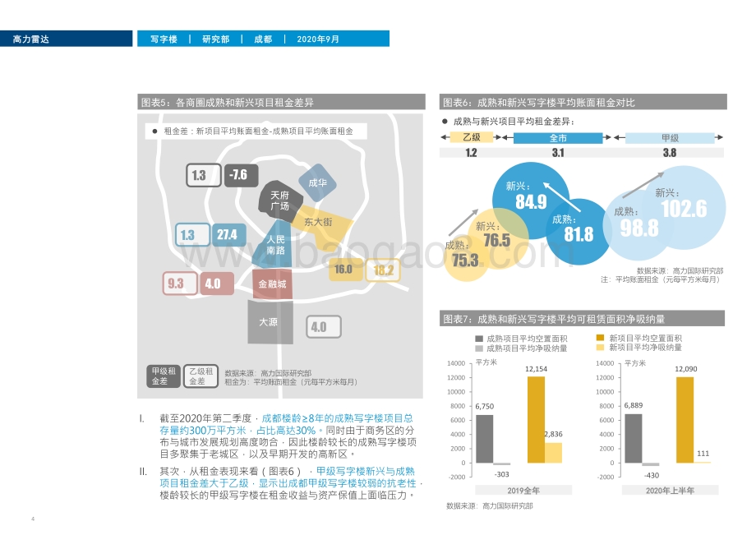This screenshot has width=756, height=535.
Task: Click the 图表5 chart title bar
Action: pyautogui.click(x=281, y=102)
